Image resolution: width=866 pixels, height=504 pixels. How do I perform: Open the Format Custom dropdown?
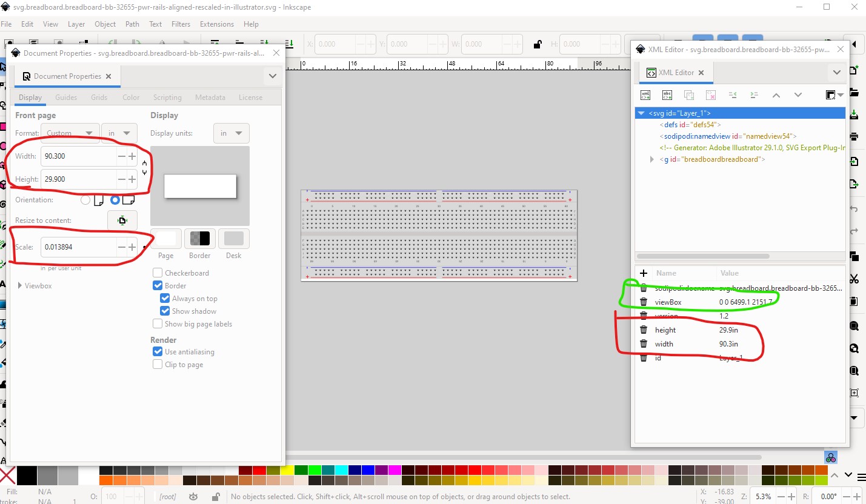point(70,133)
